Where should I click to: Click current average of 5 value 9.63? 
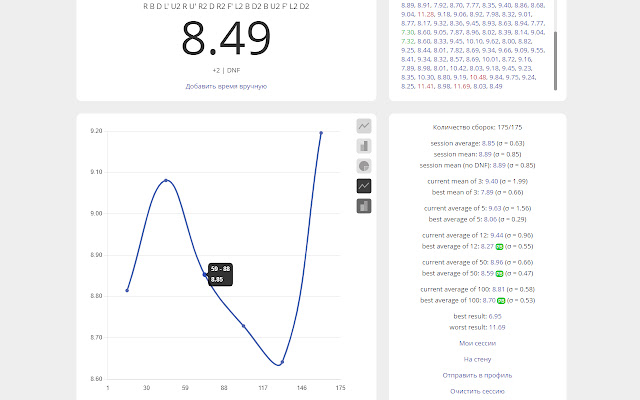[495, 208]
